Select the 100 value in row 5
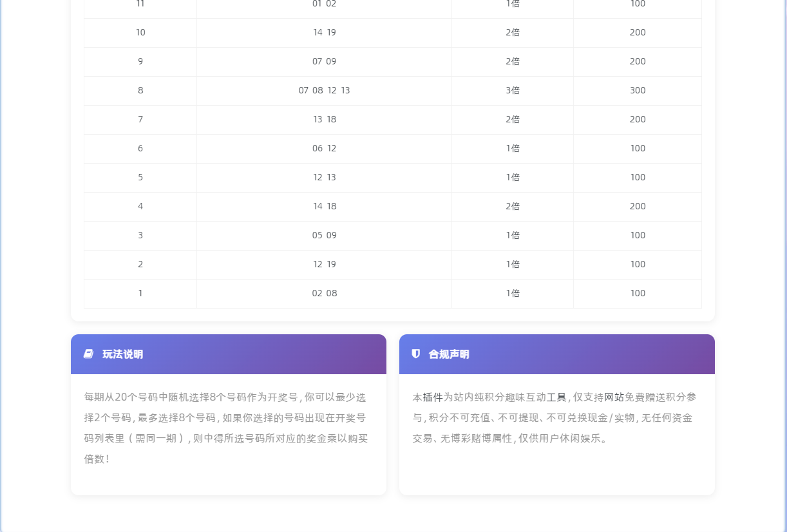The image size is (787, 532). coord(638,177)
